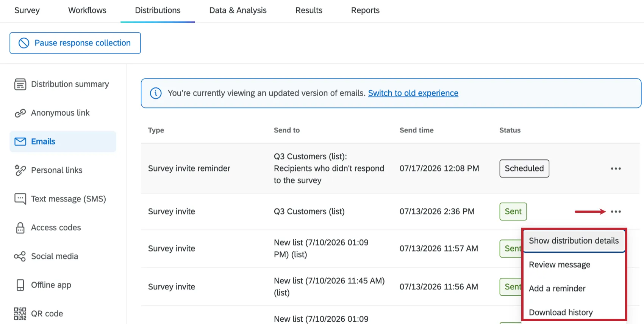The width and height of the screenshot is (644, 324).
Task: Open the Offline app phone icon
Action: [x=20, y=285]
